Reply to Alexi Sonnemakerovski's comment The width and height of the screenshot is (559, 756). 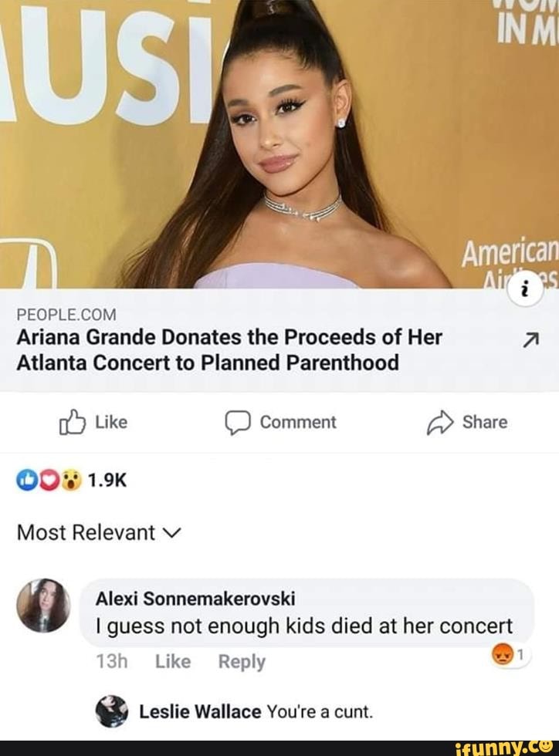click(242, 662)
